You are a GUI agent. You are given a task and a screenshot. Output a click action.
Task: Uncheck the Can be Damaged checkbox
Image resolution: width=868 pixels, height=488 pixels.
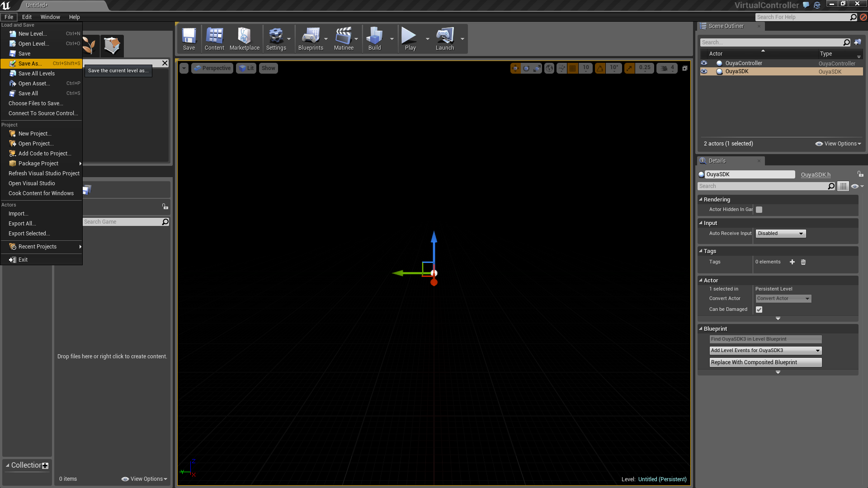(759, 310)
